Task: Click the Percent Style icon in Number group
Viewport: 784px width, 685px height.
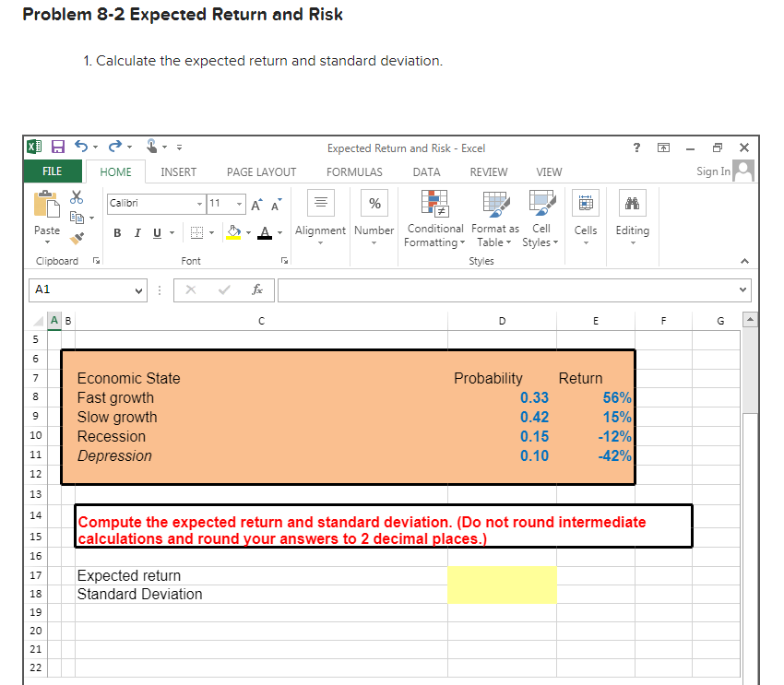Action: point(374,203)
